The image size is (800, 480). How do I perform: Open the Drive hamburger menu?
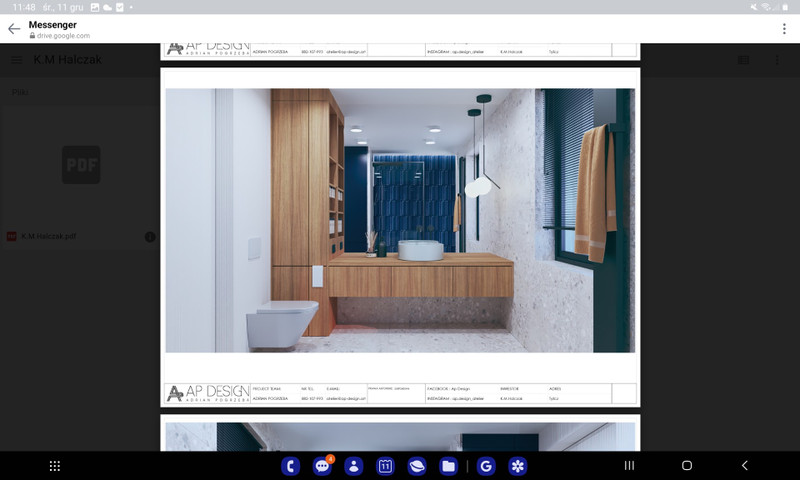click(x=17, y=60)
